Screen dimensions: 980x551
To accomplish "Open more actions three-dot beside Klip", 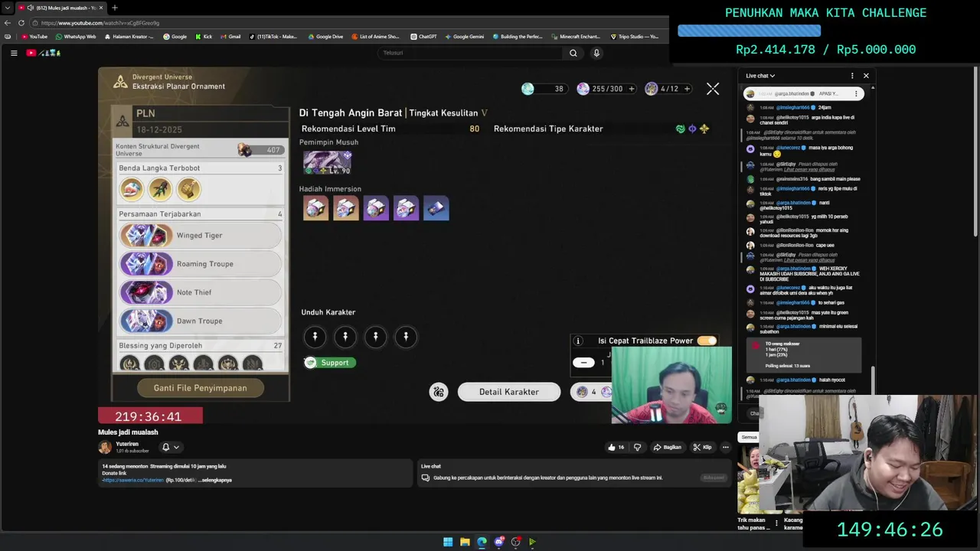I will [726, 447].
